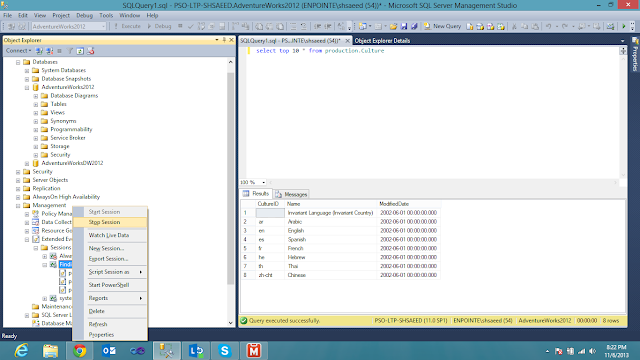Expand the System Databases node
Screen dimensions: 640x360
(x=27, y=71)
